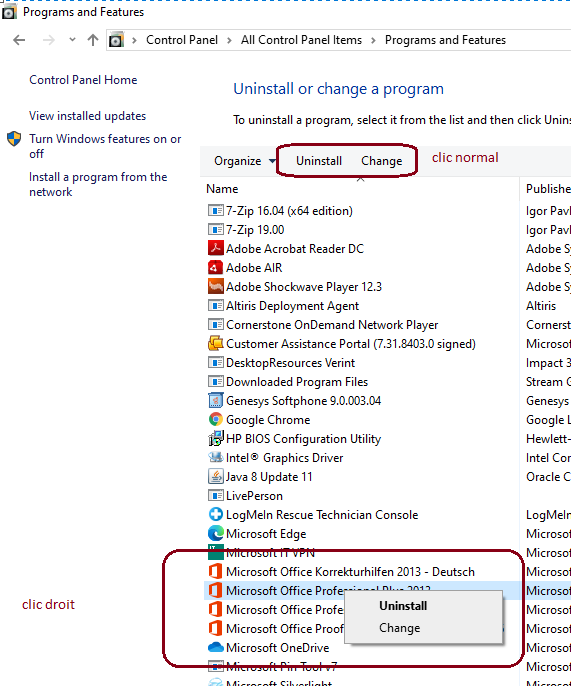This screenshot has height=686, width=571.
Task: Select HP BIOS Configuration Utility entry
Action: 303,438
